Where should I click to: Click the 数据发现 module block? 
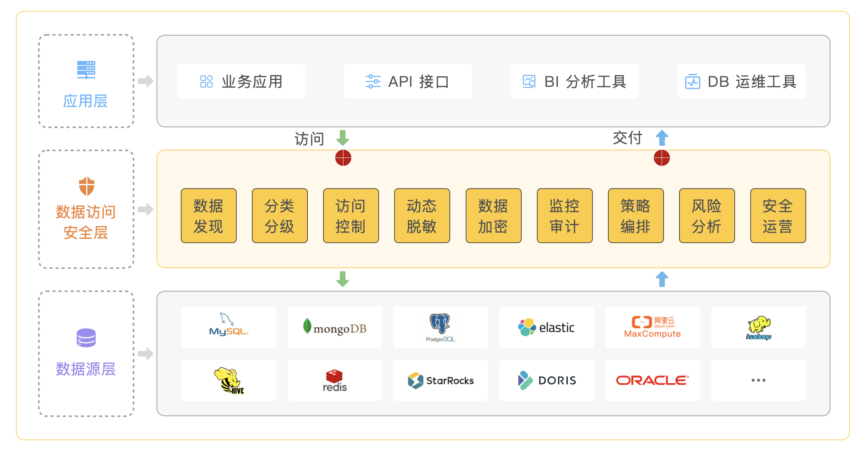point(209,216)
